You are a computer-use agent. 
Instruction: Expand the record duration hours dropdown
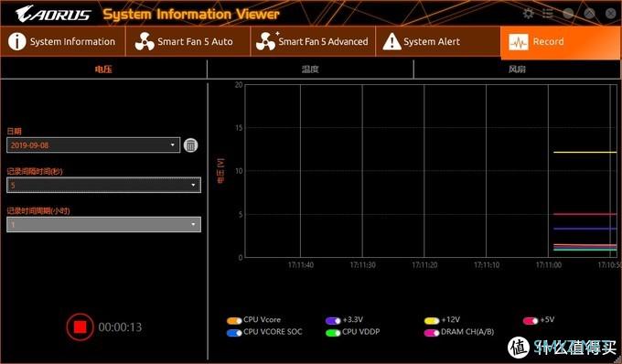point(104,224)
